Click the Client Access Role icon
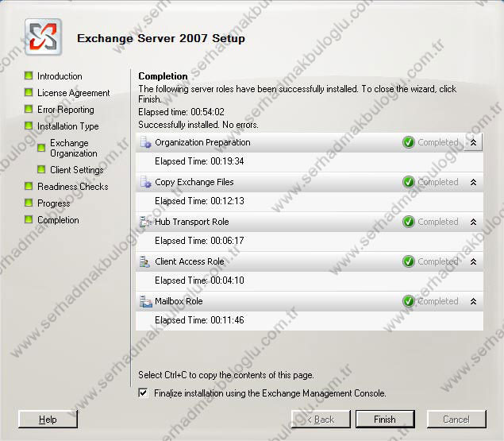Screen dimensions: 504x441 pos(145,261)
